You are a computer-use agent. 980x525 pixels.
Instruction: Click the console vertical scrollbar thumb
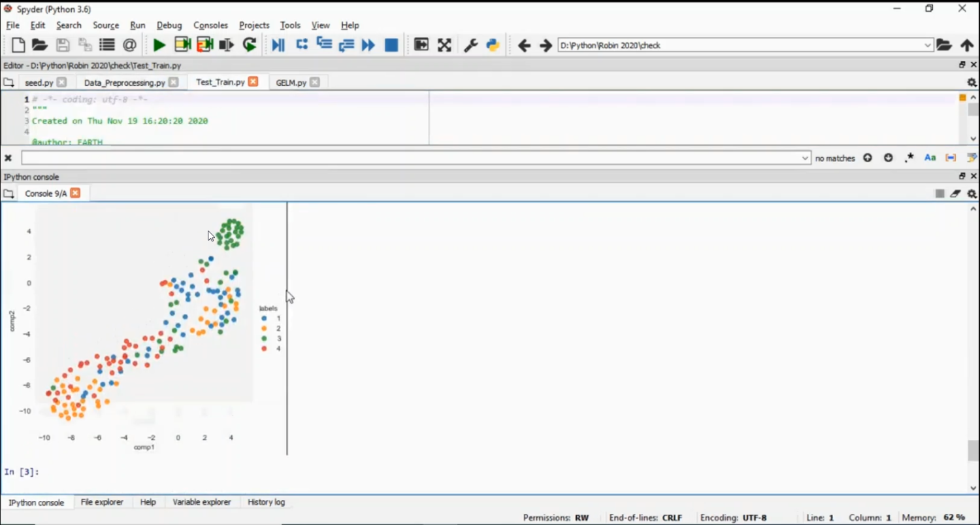(x=973, y=450)
